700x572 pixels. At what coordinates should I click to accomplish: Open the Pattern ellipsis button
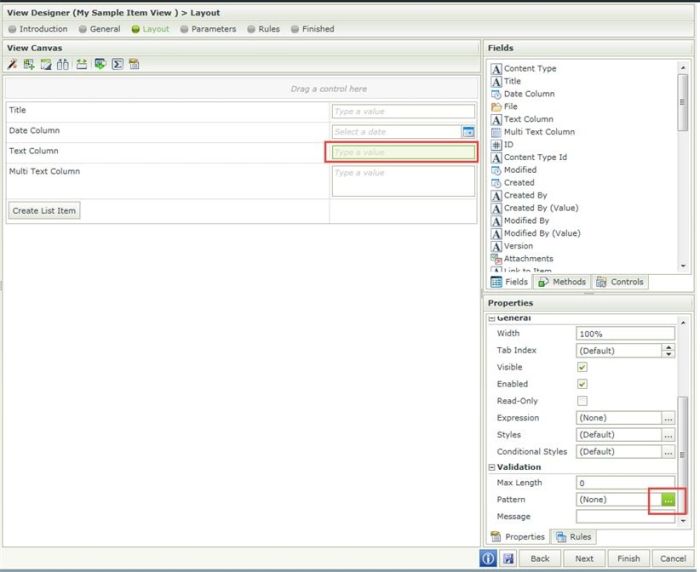pos(668,499)
